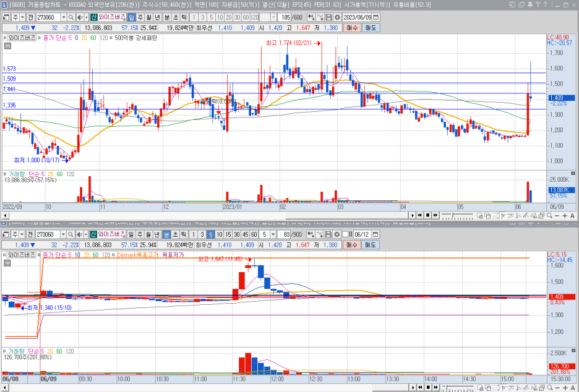Select the 분 minute mode in top chart
The height and width of the screenshot is (392, 579).
tap(167, 17)
